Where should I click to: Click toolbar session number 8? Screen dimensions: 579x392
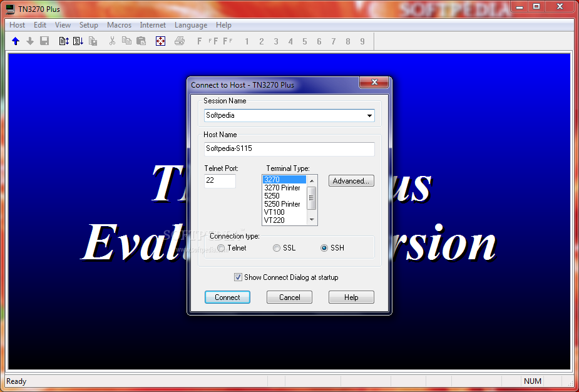(x=348, y=41)
